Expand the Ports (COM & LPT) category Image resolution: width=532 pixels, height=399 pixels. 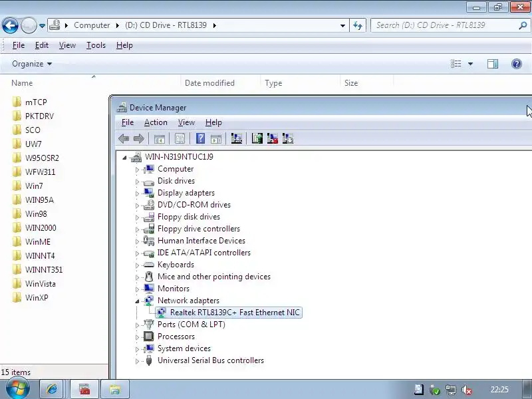(137, 325)
